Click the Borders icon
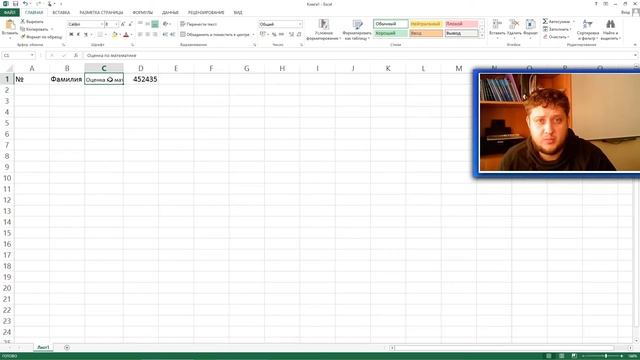The width and height of the screenshot is (640, 360). point(100,35)
